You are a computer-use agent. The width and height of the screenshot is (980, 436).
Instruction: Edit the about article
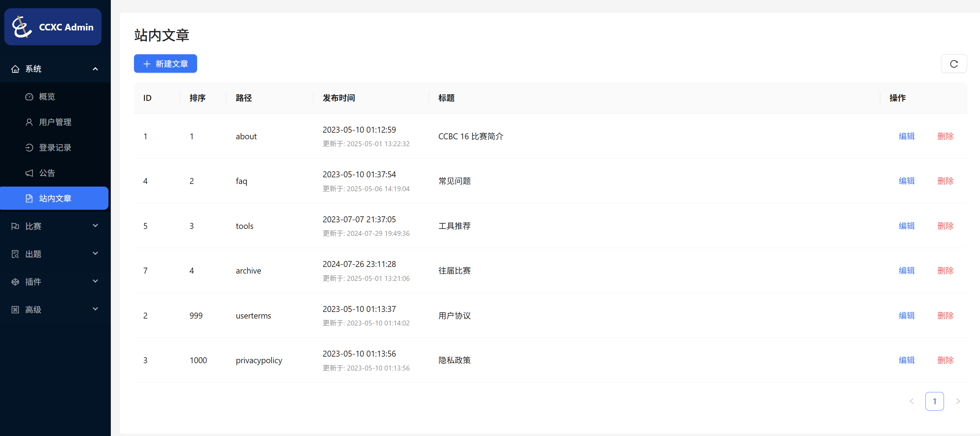point(906,136)
